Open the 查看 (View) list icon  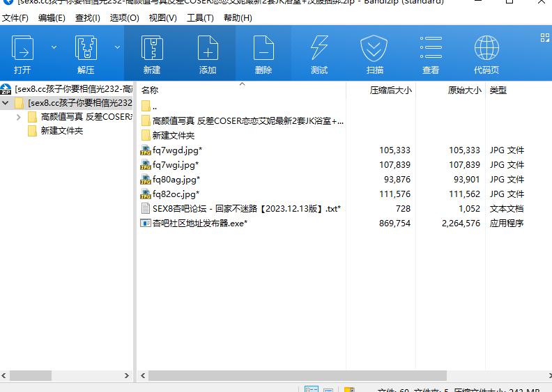pos(431,49)
